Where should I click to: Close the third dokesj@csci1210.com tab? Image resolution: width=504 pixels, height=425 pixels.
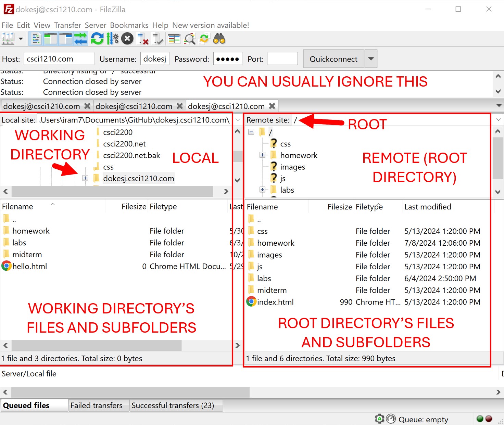click(x=272, y=106)
